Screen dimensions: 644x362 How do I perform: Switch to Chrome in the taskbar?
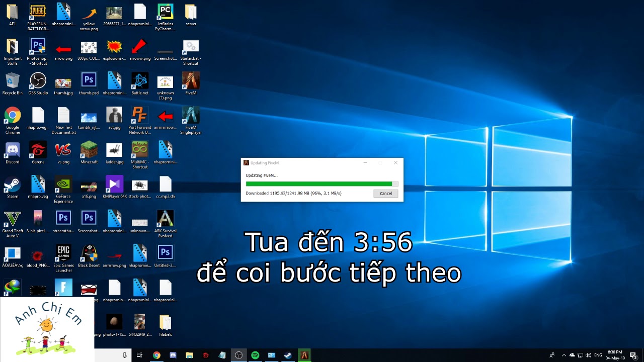tap(156, 355)
